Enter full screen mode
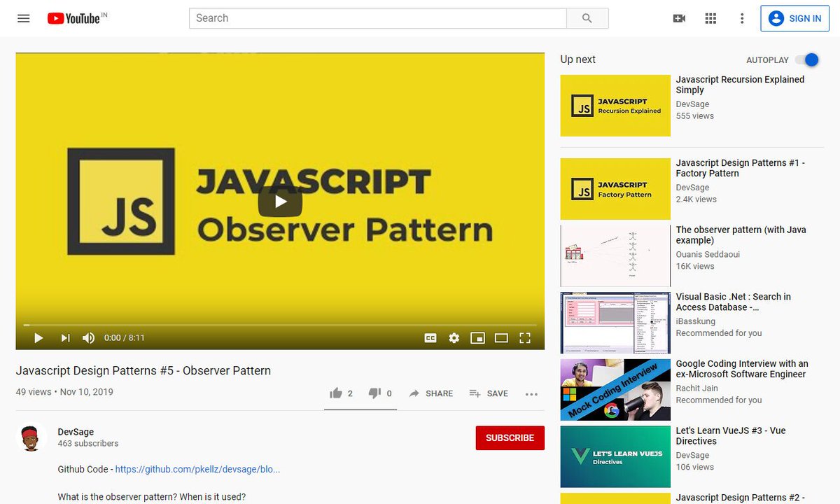The image size is (840, 504). coord(525,338)
